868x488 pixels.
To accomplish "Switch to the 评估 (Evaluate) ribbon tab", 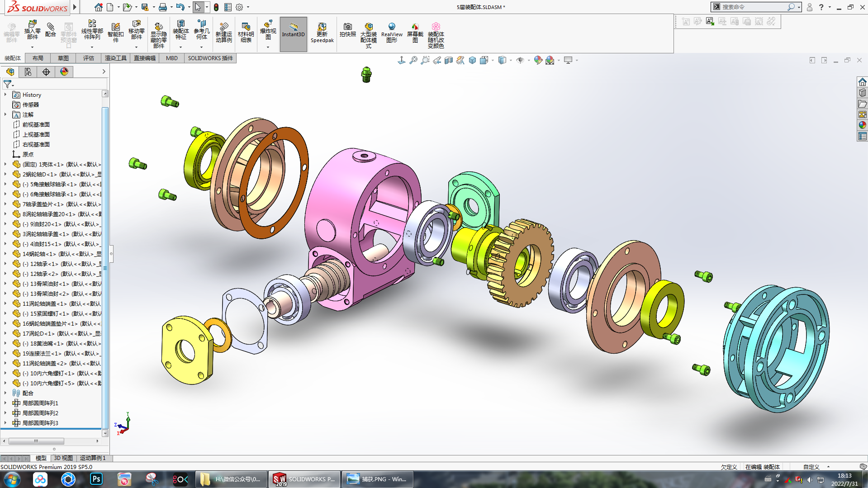I will point(88,58).
